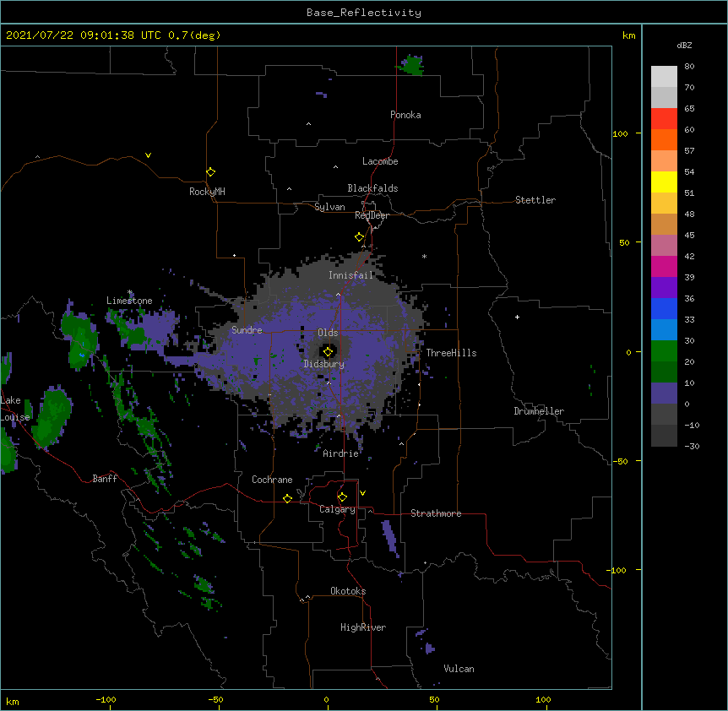Click the white caret marker west of Lacombe

[x=335, y=167]
